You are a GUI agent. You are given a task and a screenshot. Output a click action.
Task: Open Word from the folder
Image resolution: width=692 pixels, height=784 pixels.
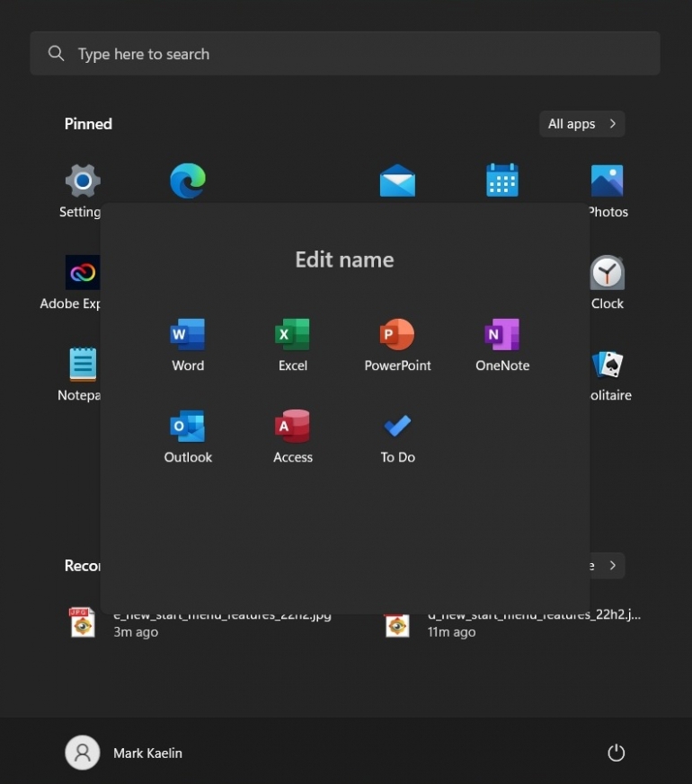[188, 345]
